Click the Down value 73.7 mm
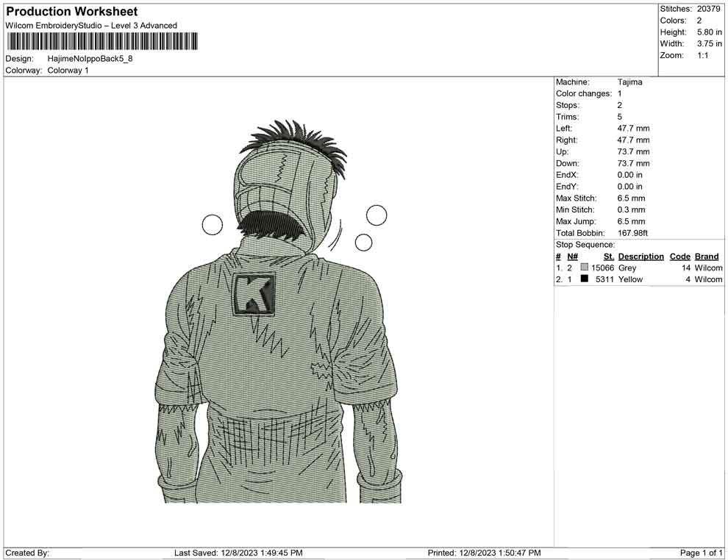Screen dimensions: 728x560 coord(633,163)
